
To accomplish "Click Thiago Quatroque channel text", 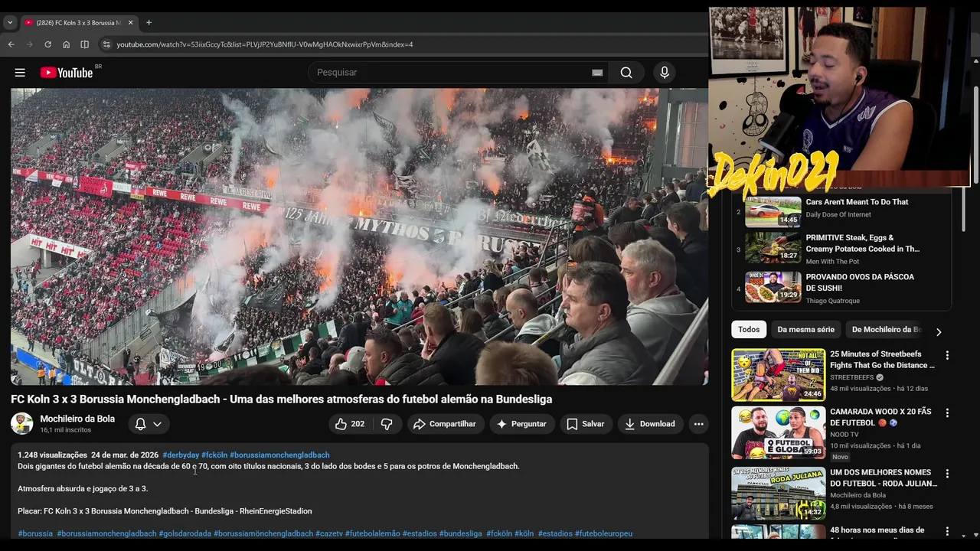I will click(832, 301).
